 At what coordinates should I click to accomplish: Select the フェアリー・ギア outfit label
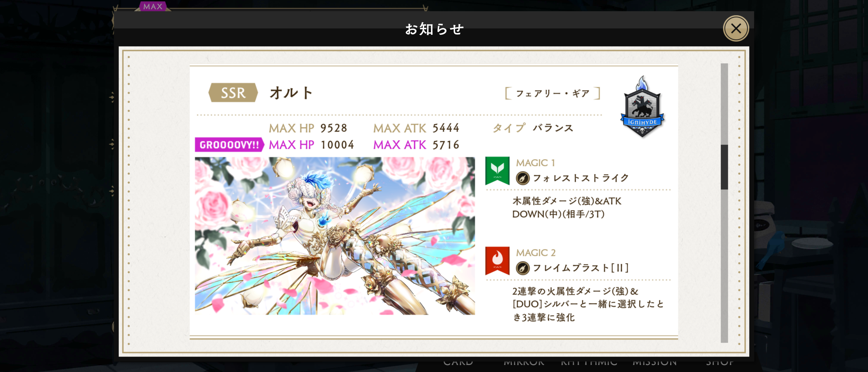pos(552,93)
